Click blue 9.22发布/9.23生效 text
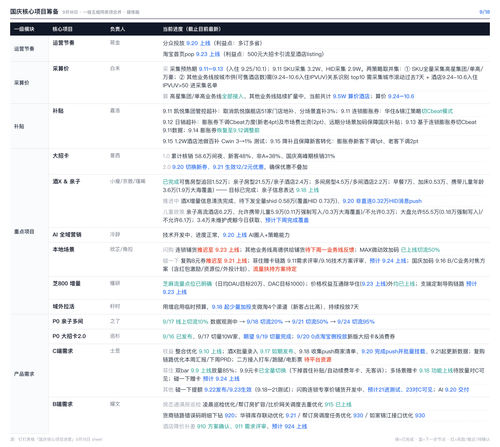 pyautogui.click(x=228, y=390)
